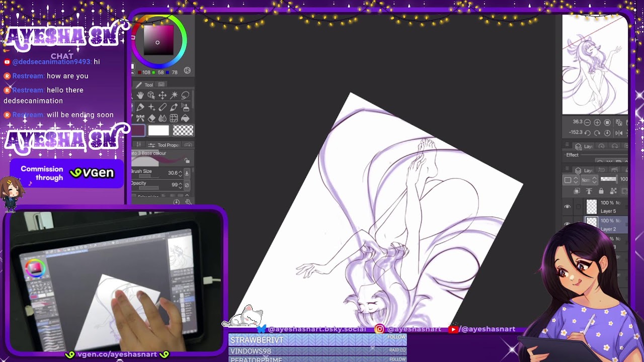
Task: Open the layer palette color dropdown
Action: [571, 180]
